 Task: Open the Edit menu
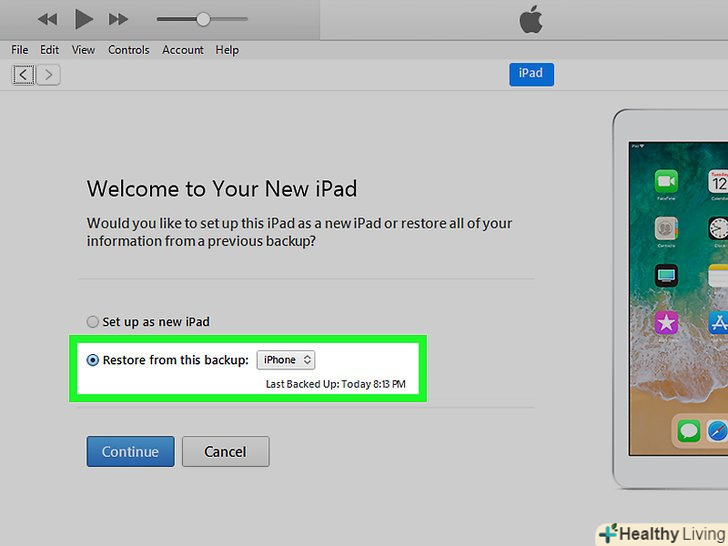49,50
